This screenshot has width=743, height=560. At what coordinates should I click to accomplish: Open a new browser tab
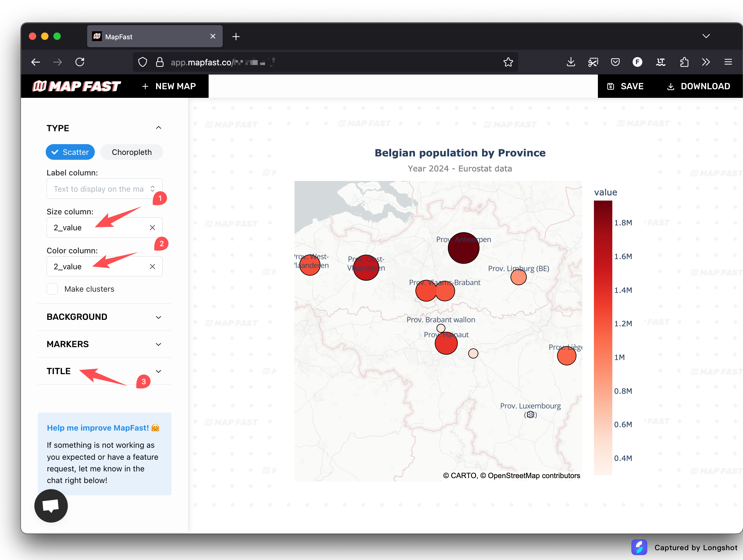236,36
